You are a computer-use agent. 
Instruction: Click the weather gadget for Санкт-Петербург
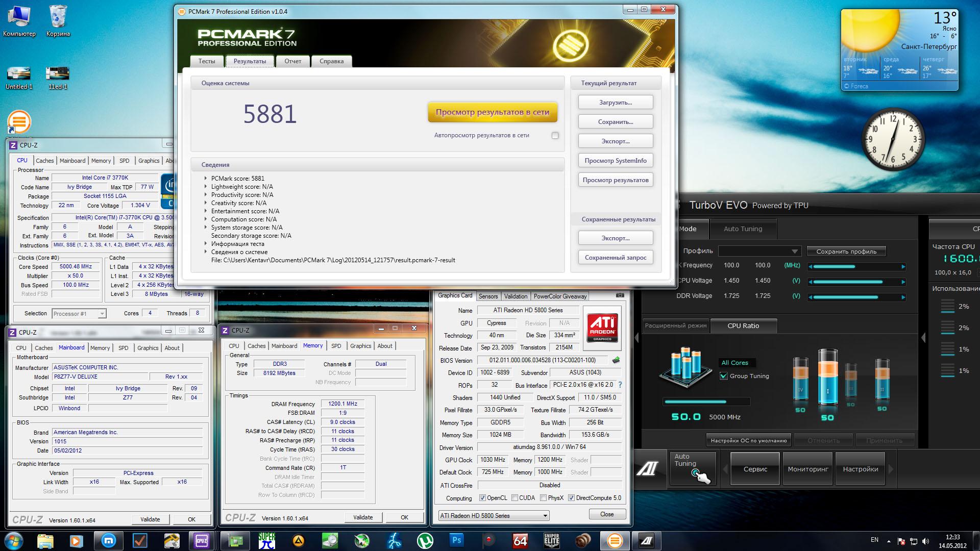tap(899, 49)
